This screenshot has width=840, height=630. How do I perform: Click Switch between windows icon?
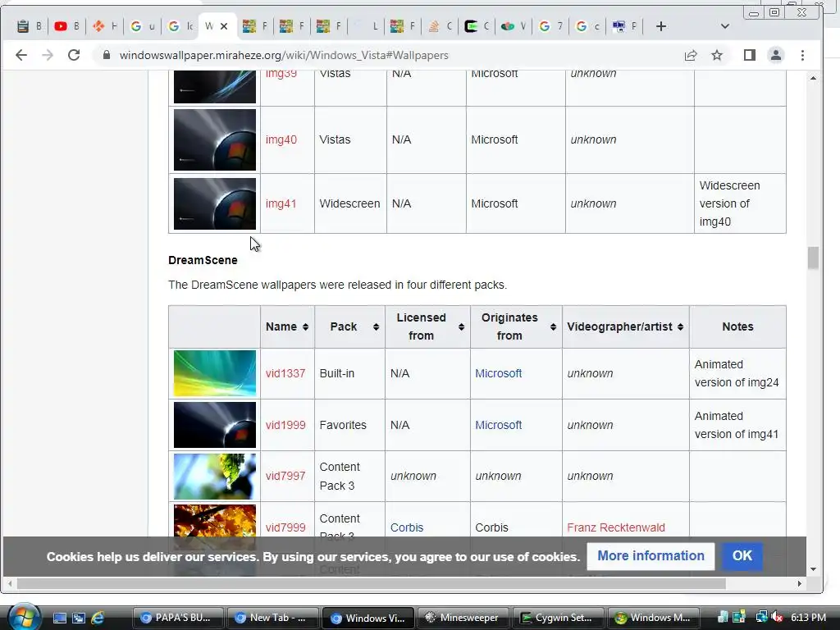click(x=79, y=619)
